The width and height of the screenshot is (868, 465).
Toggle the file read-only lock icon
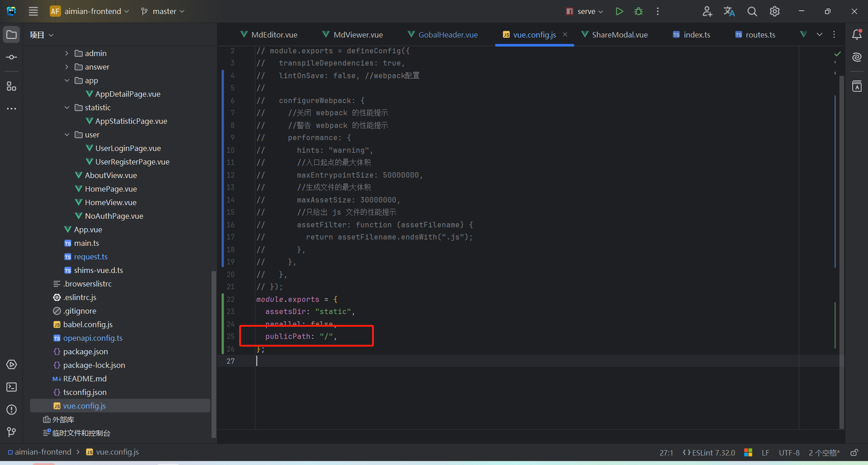point(854,452)
